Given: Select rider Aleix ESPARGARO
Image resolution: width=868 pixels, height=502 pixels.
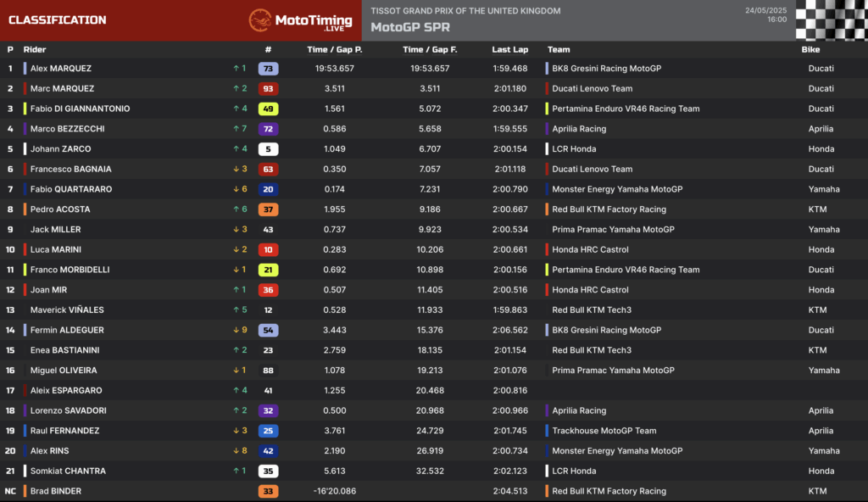Looking at the screenshot, I should tap(66, 390).
